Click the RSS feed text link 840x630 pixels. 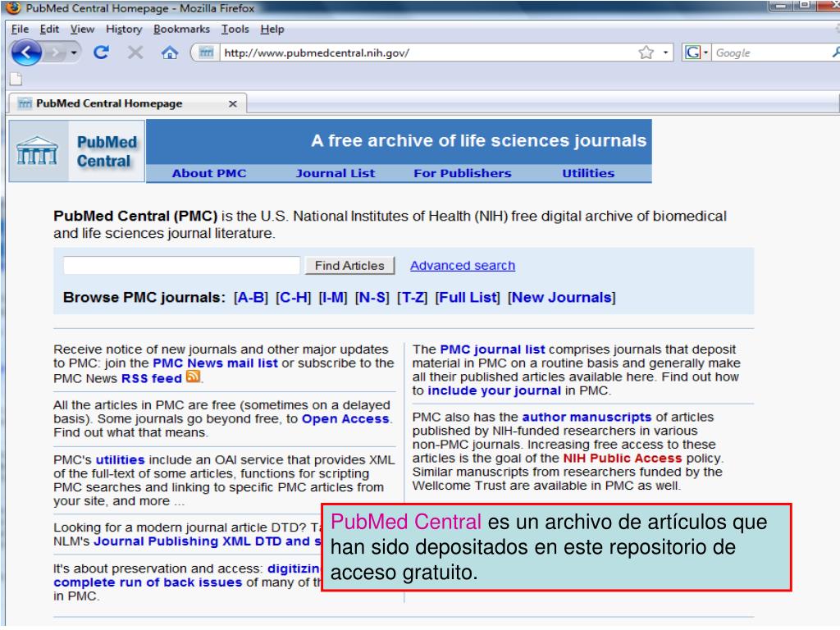point(152,379)
